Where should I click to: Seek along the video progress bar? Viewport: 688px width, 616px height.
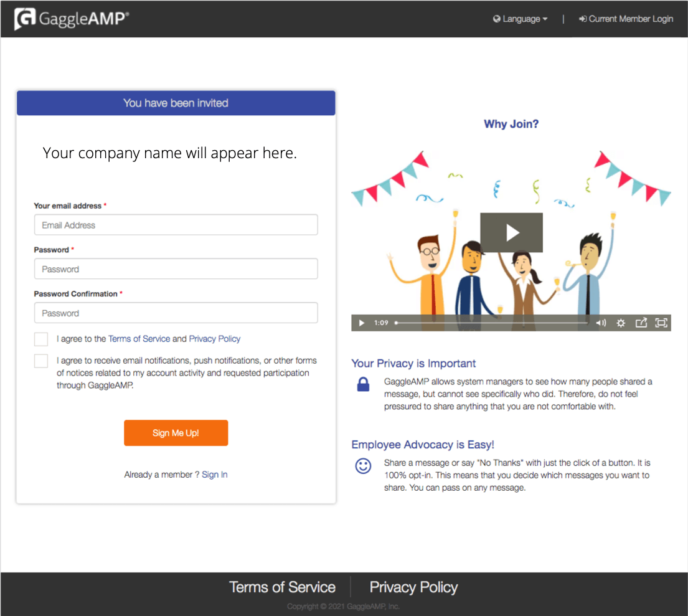click(x=491, y=323)
